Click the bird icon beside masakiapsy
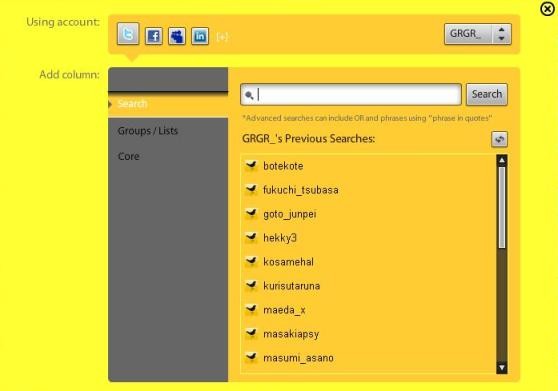 click(x=251, y=333)
